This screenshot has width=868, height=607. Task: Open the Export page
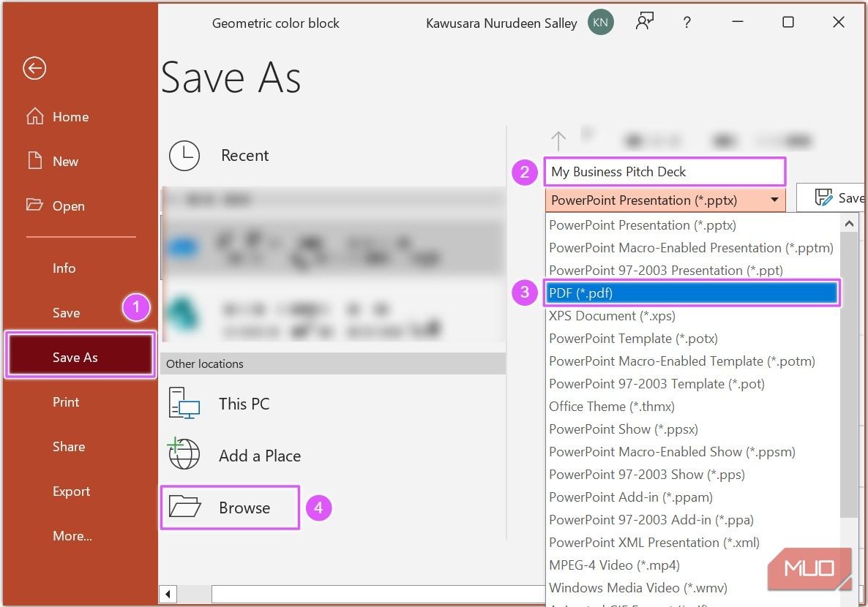72,491
